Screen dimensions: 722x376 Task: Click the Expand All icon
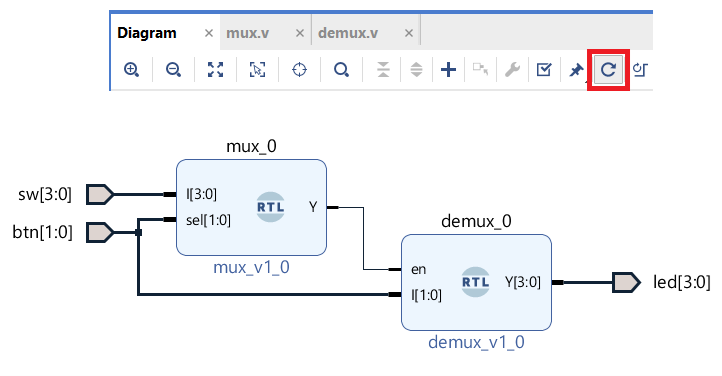[416, 69]
